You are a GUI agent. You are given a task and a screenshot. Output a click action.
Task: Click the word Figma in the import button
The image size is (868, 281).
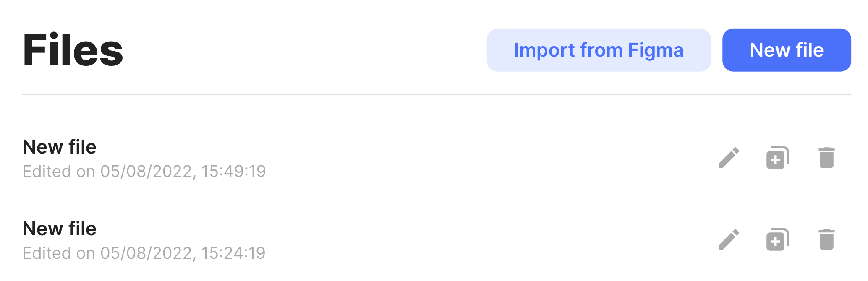(x=656, y=51)
